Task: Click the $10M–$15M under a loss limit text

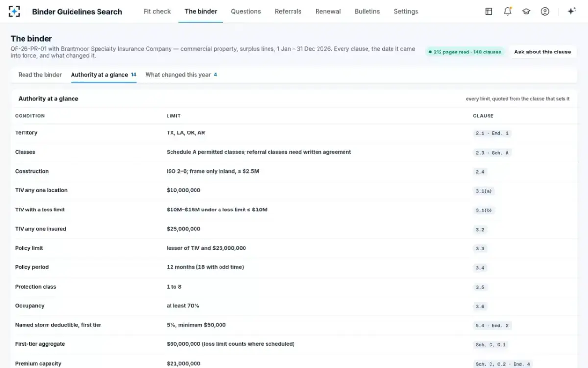Action: pos(217,210)
